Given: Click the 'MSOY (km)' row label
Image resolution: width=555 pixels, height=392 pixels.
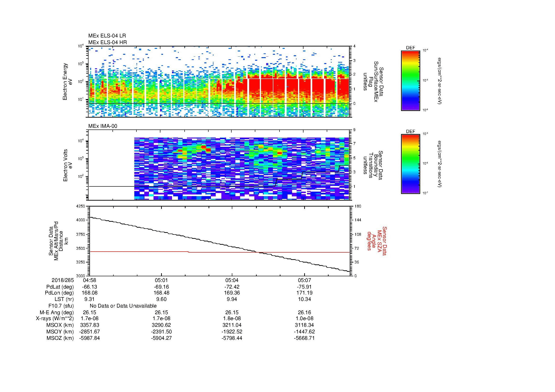Looking at the screenshot, I should point(60,332).
